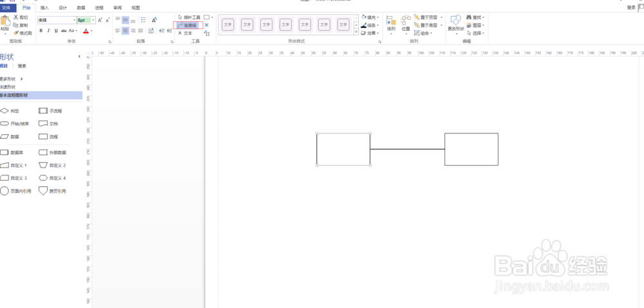
Task: Open the Aa change case dropdown
Action: [73, 31]
